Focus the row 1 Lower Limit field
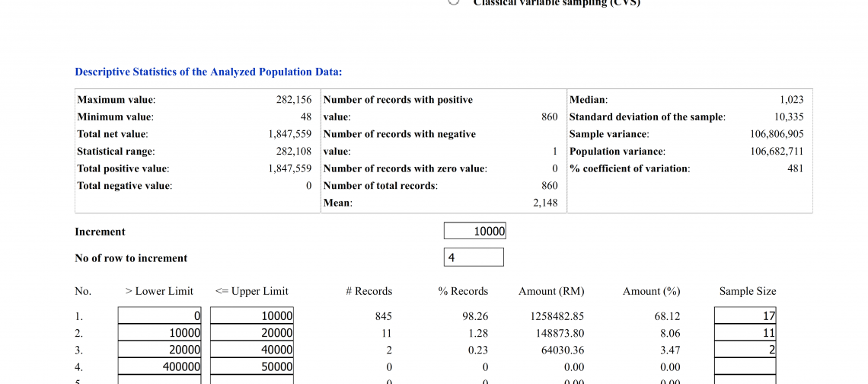The image size is (868, 384). (159, 316)
